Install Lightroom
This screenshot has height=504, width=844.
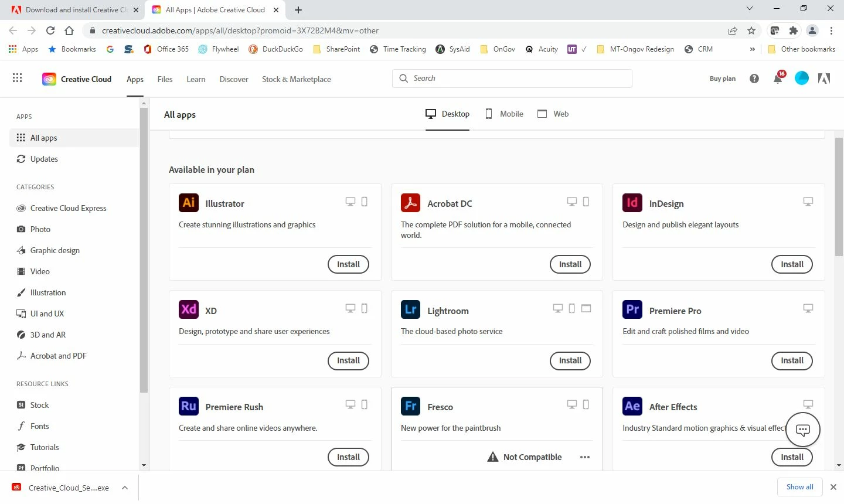coord(570,360)
